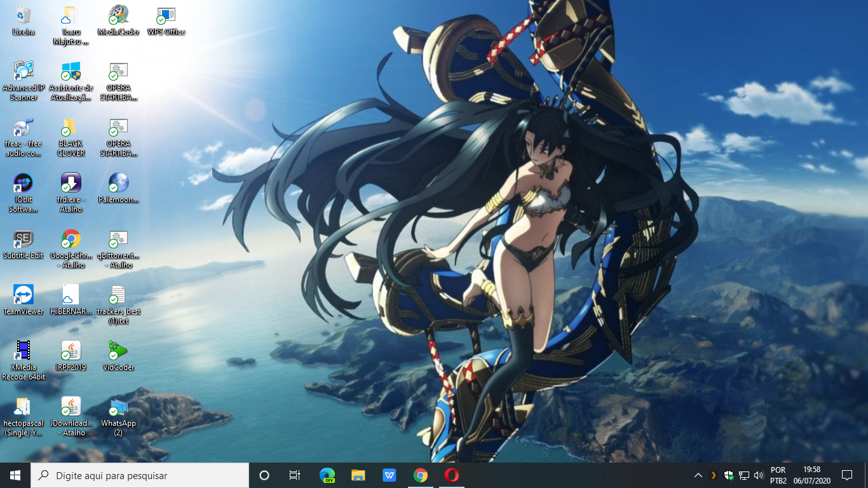This screenshot has width=868, height=488.
Task: Select the WhatsApp (2) desktop icon
Action: tap(118, 407)
